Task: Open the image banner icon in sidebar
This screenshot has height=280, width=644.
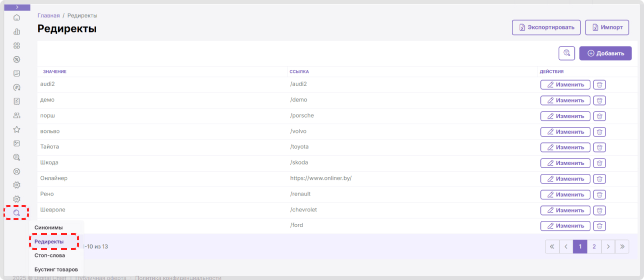Action: pyautogui.click(x=17, y=143)
